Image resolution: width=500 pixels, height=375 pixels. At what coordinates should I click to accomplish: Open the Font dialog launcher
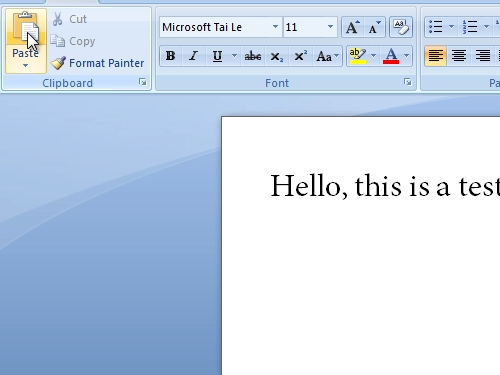408,82
